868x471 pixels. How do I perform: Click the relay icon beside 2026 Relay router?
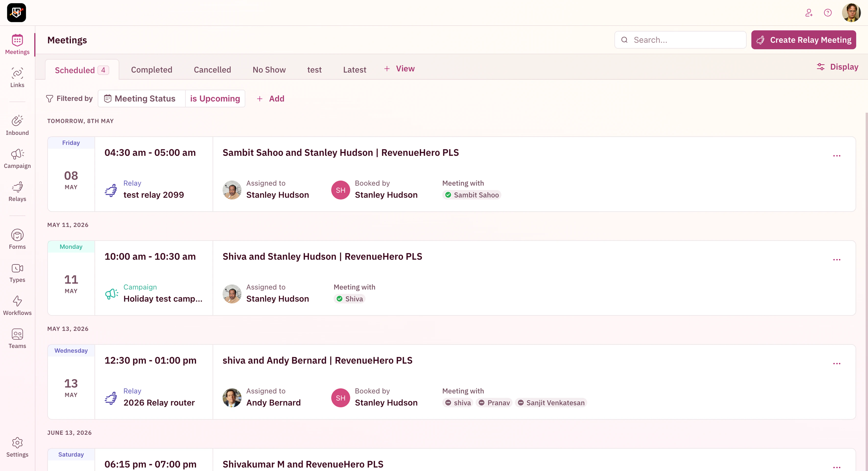(111, 398)
